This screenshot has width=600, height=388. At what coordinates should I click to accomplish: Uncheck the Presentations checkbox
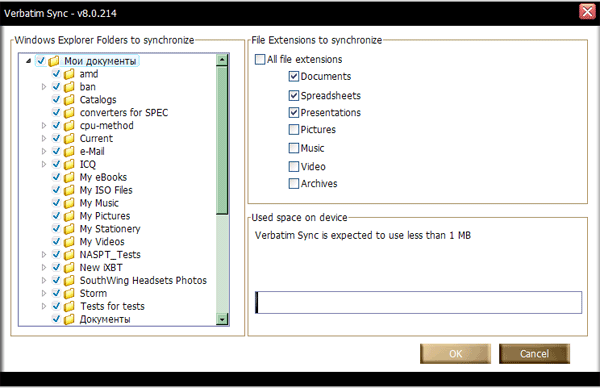[293, 112]
